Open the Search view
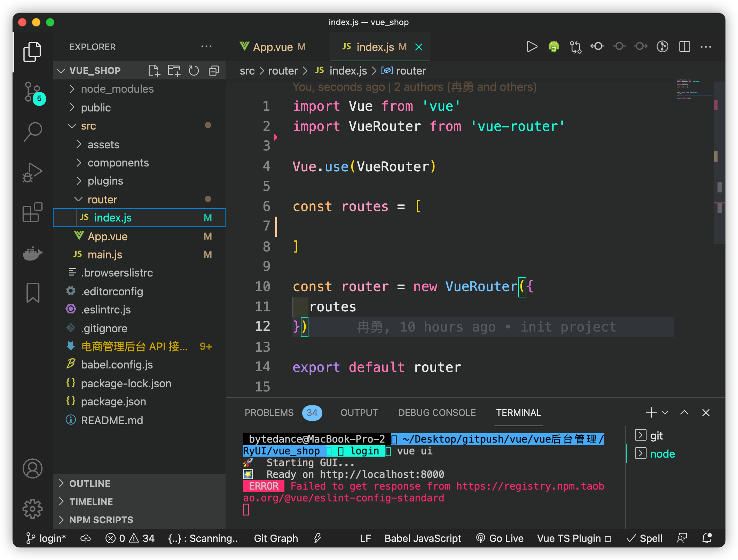Image resolution: width=738 pixels, height=560 pixels. point(32,131)
